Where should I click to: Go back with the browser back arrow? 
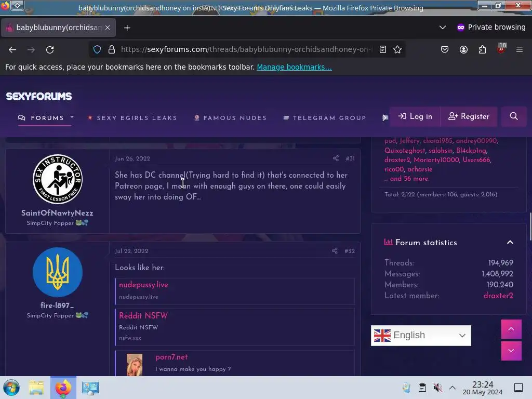point(12,49)
